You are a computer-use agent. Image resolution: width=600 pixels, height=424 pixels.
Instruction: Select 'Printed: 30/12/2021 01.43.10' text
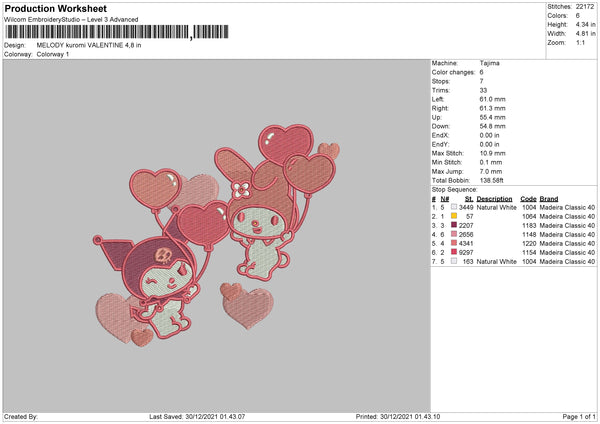coord(398,416)
